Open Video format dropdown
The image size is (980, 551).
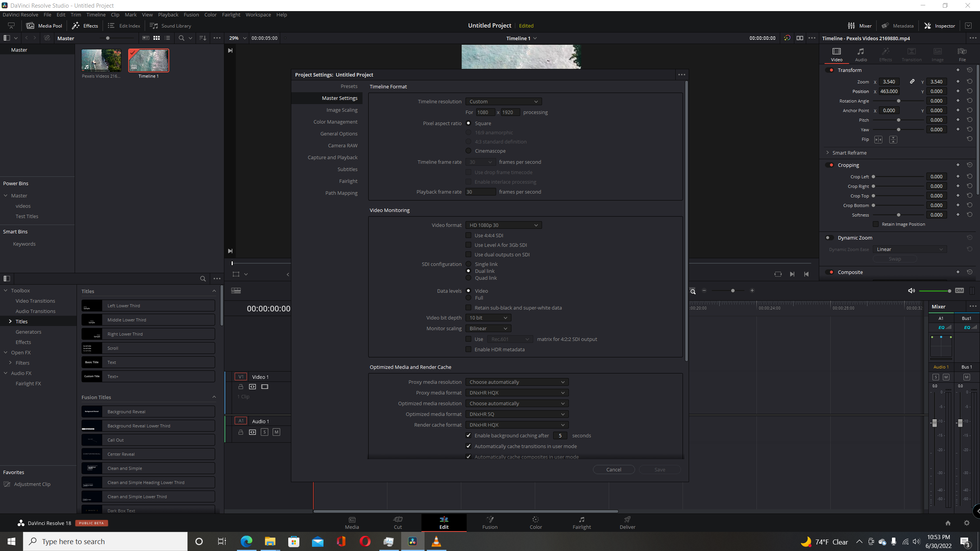click(x=503, y=225)
